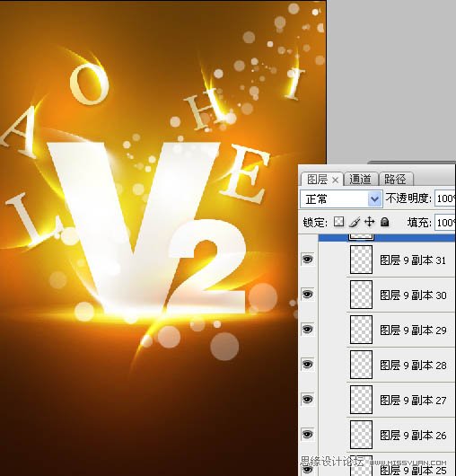Hide layer 图层 9 副本 31
456x476 pixels.
click(308, 260)
